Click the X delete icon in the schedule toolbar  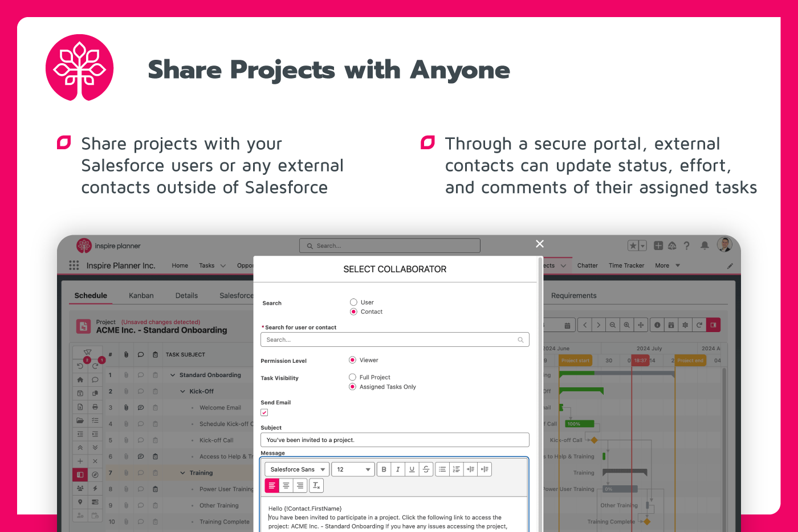95,461
